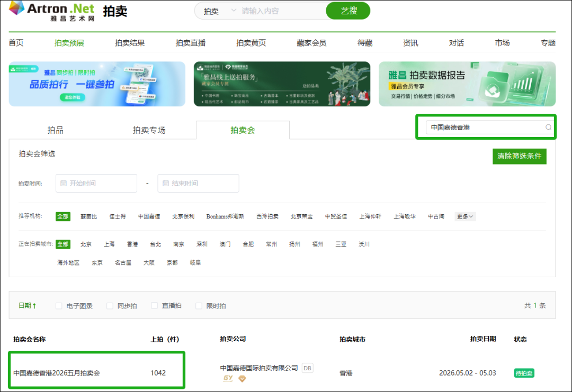Click the calendar icon in the 开始时间 field
The width and height of the screenshot is (572, 392).
pyautogui.click(x=64, y=183)
